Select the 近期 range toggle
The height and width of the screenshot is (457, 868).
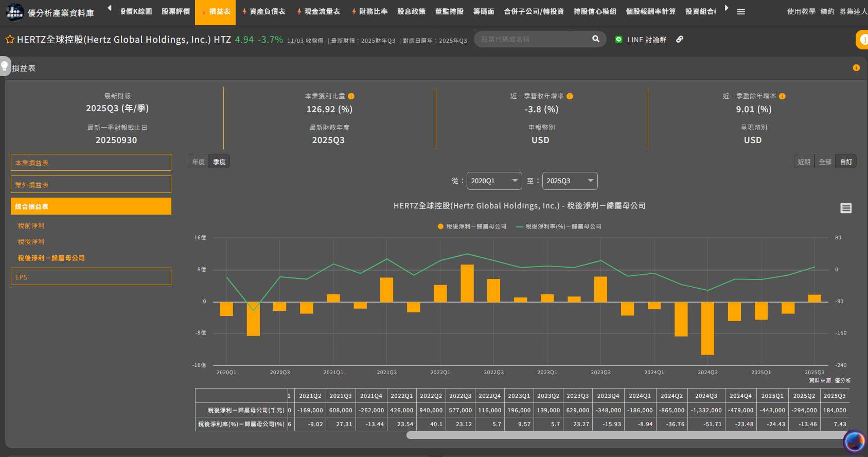tap(804, 162)
